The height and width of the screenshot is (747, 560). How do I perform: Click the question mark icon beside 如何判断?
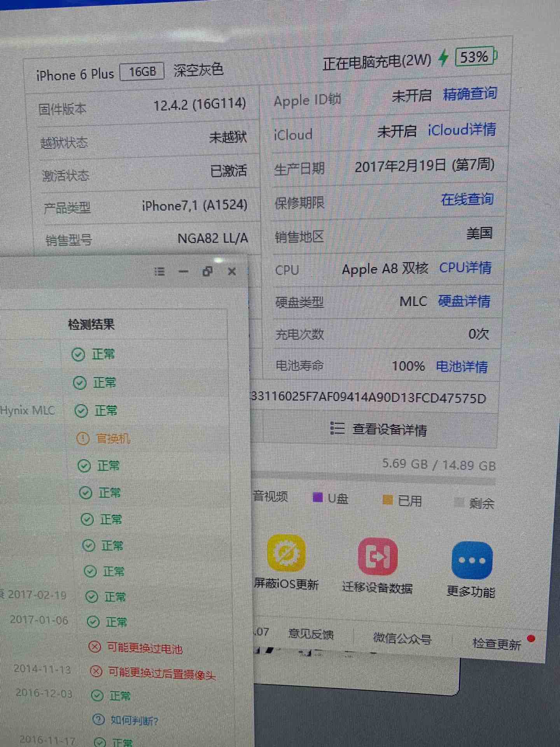coord(98,719)
